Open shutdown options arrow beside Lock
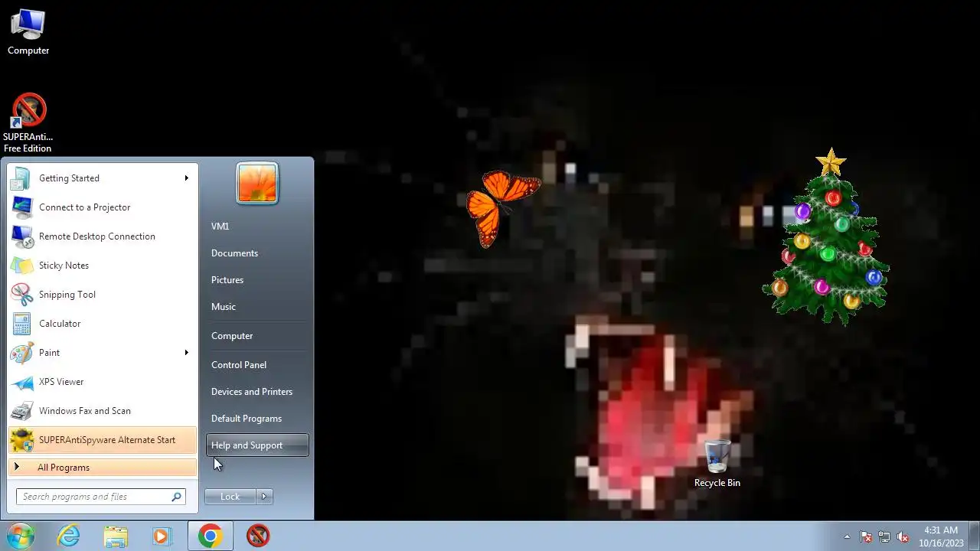The image size is (980, 551). coord(264,497)
